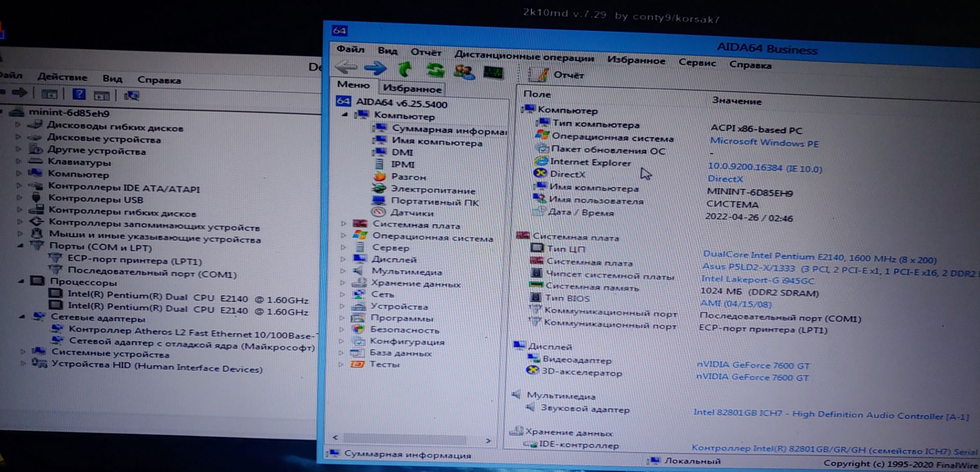Click the green Refresh arrows toolbar icon
Viewport: 980px width, 472px height.
(x=435, y=69)
